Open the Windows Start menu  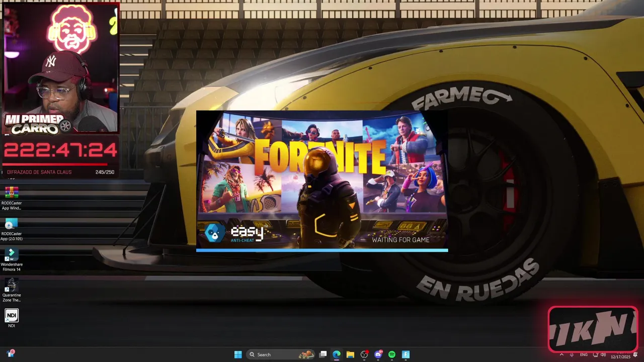click(x=238, y=354)
